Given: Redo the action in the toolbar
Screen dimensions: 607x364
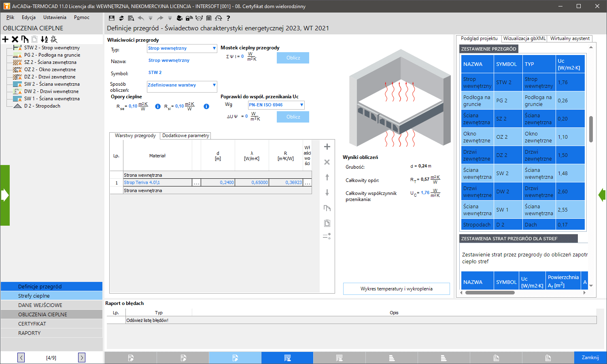Looking at the screenshot, I should [x=160, y=18].
